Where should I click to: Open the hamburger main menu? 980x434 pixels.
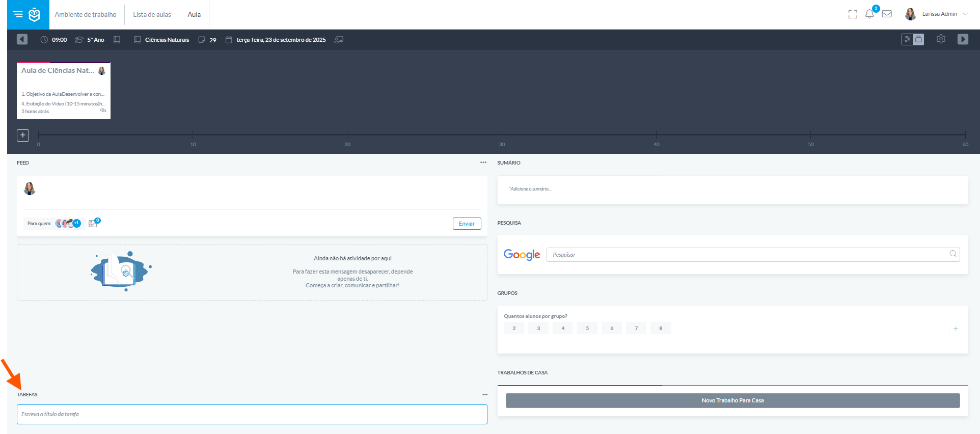[18, 14]
